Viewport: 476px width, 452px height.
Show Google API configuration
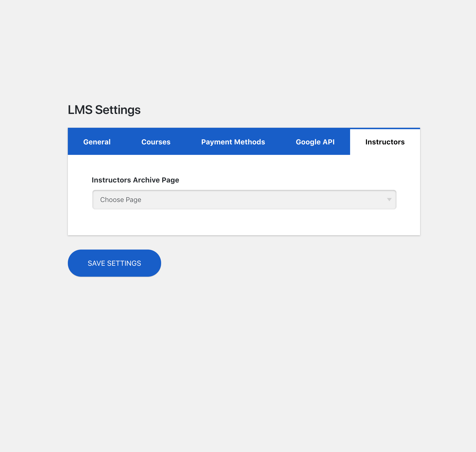click(315, 142)
